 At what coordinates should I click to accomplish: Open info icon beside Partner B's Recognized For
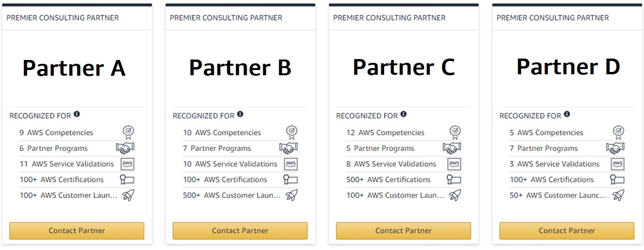240,114
